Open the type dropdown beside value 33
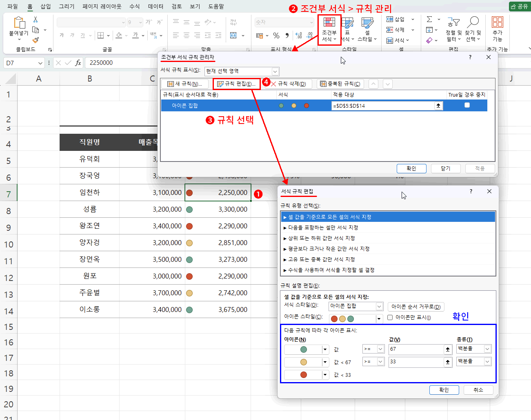 (x=487, y=362)
